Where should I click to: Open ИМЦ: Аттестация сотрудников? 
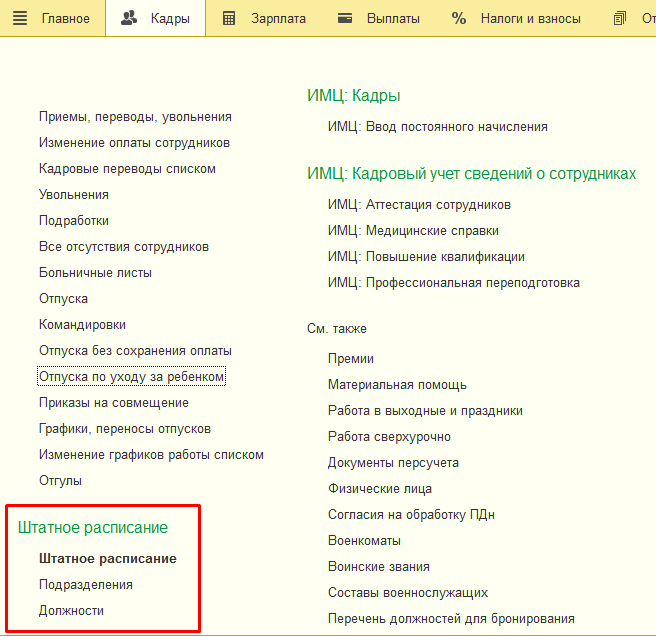coord(419,205)
